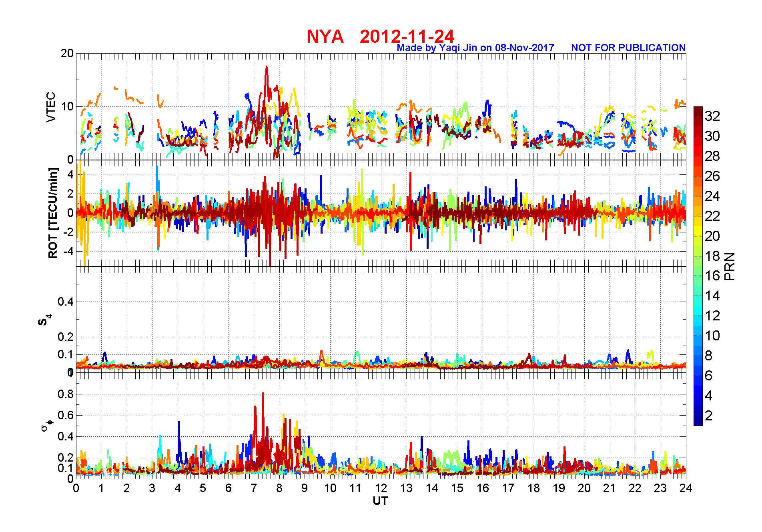Screen dimensions: 762x532
Task: Click the PRN colorbar label
Action: pos(729,266)
